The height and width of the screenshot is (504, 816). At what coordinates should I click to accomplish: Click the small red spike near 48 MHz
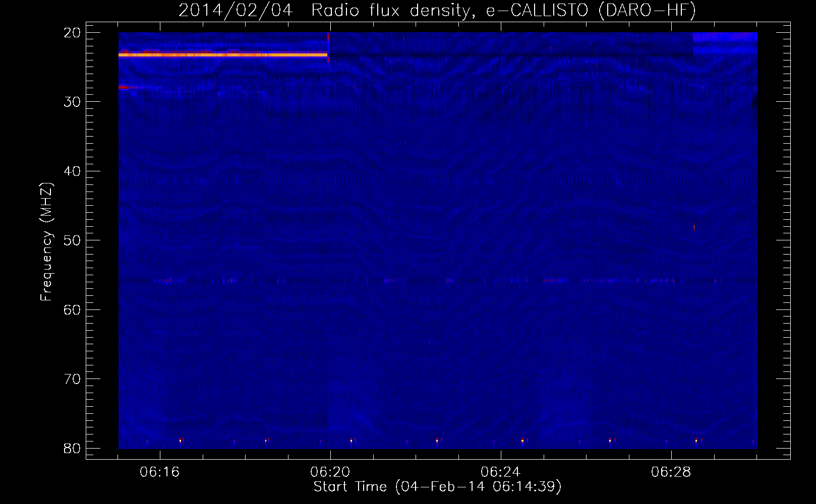(694, 227)
